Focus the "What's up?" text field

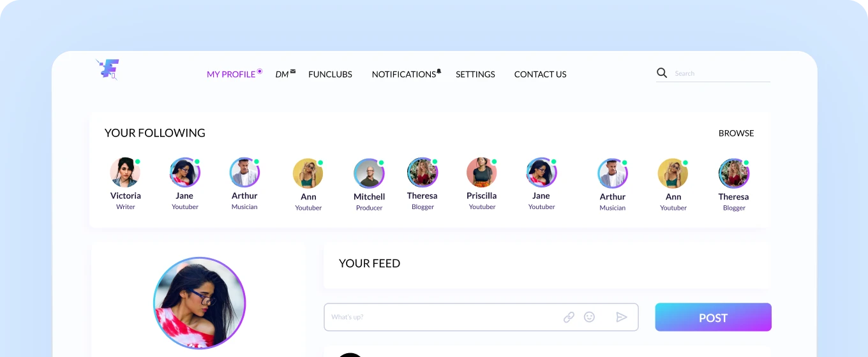click(x=440, y=317)
